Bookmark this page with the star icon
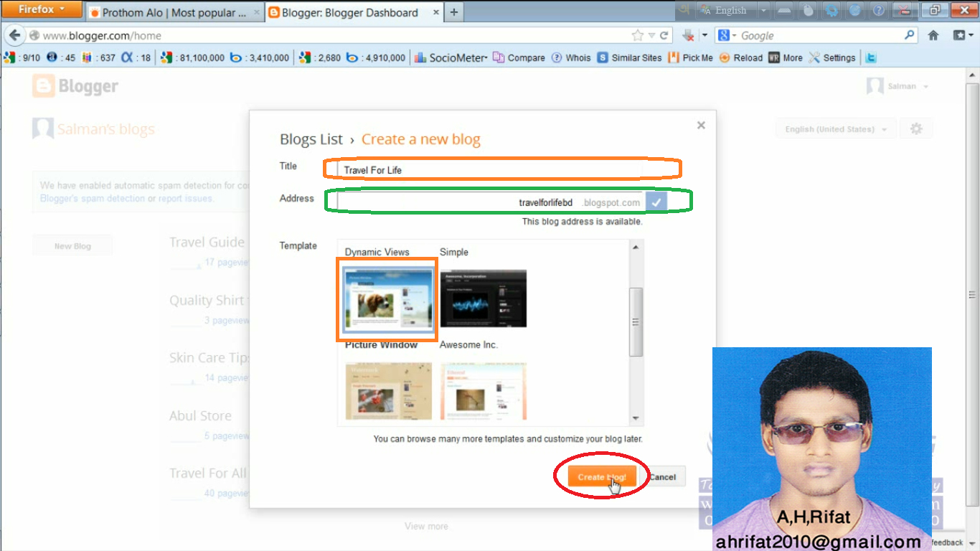Image resolution: width=980 pixels, height=551 pixels. click(637, 35)
